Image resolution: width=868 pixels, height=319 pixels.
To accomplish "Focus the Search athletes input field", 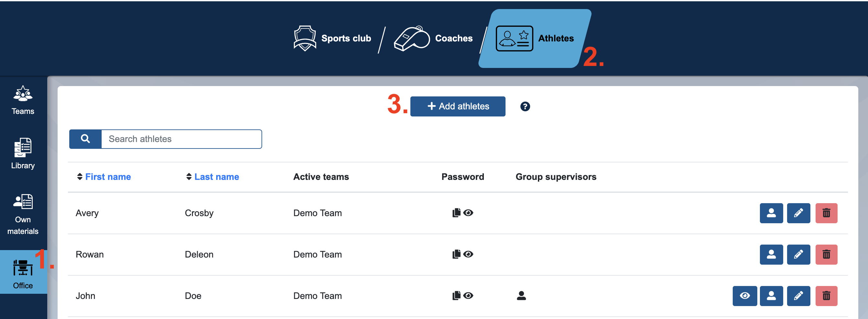I will pos(181,139).
